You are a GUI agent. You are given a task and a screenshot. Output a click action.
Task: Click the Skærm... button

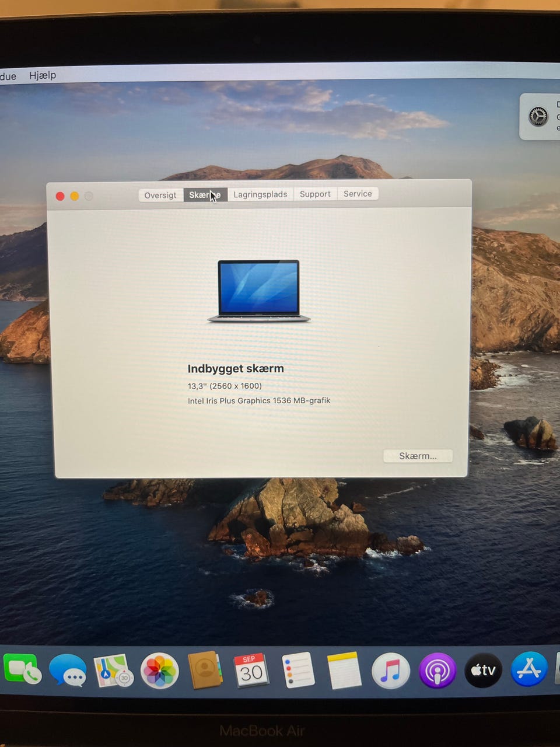(418, 456)
